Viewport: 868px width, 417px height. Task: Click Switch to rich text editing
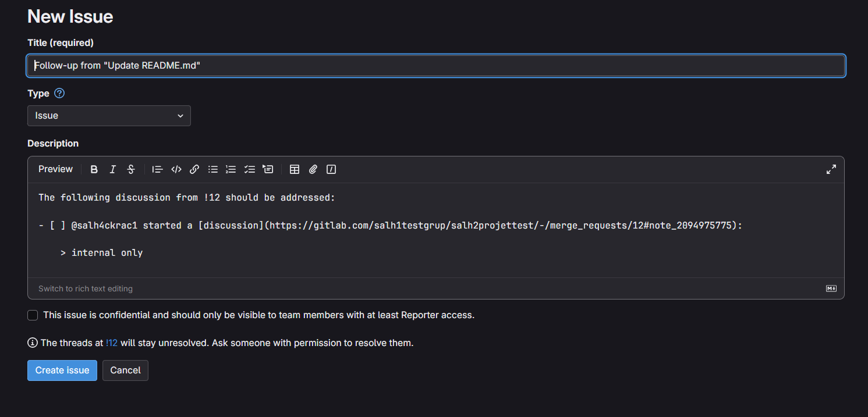point(86,288)
